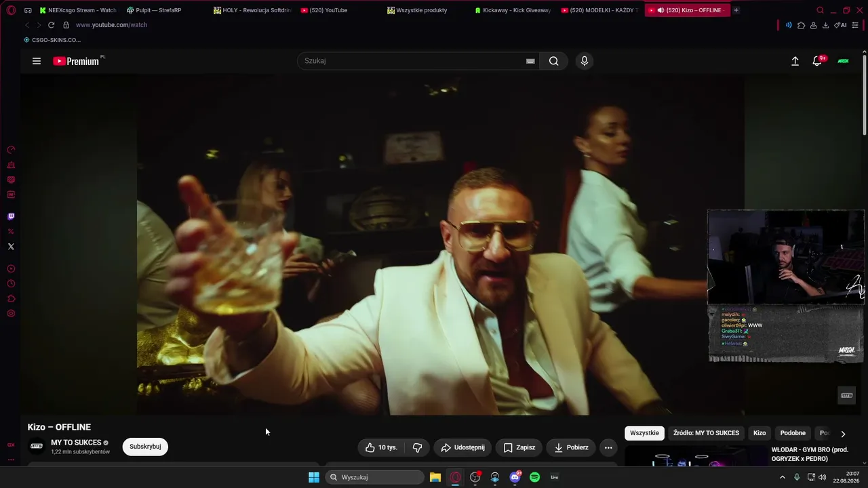Like the video with thumbs up

coord(381,447)
